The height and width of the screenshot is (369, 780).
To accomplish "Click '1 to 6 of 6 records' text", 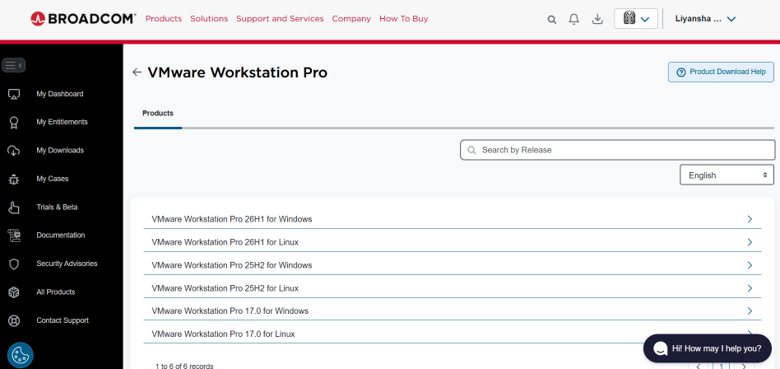I will (x=184, y=366).
